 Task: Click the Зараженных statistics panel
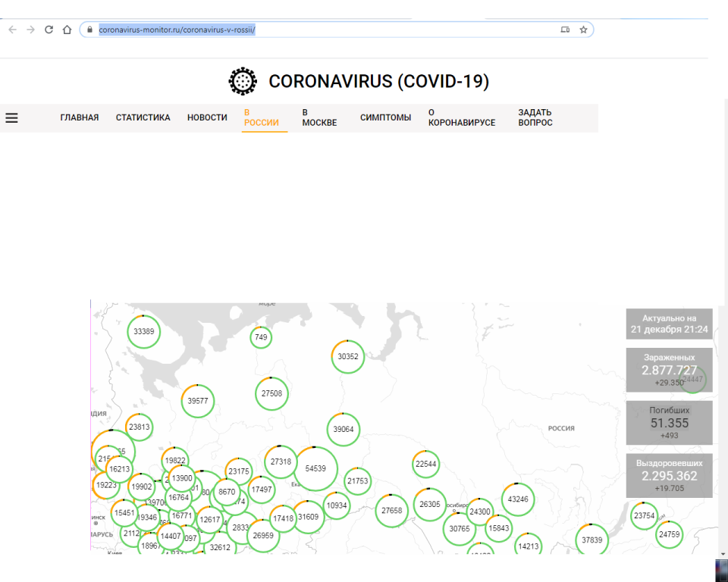coord(669,369)
